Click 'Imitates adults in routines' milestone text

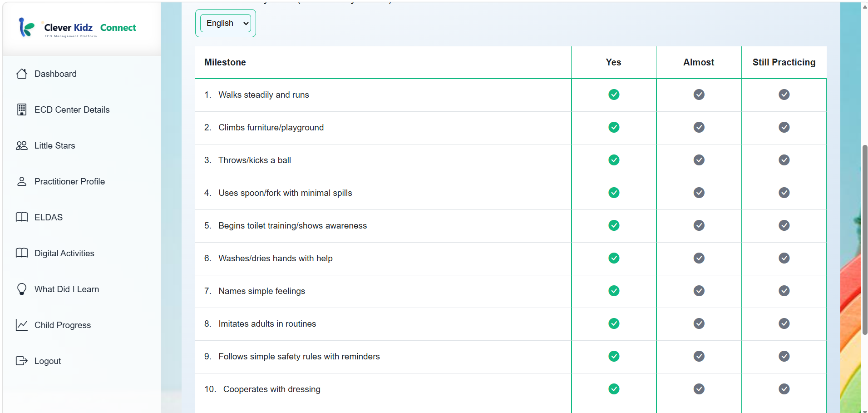[267, 323]
